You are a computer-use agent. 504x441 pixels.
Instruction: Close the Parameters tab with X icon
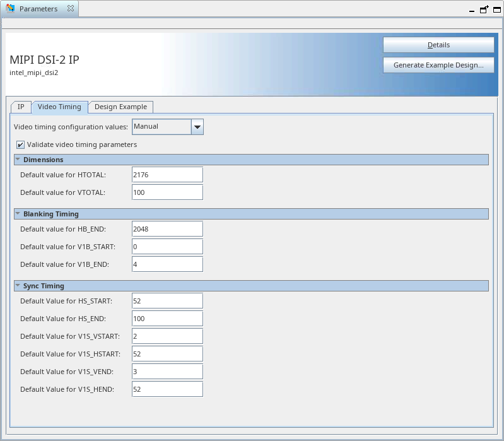pyautogui.click(x=71, y=8)
